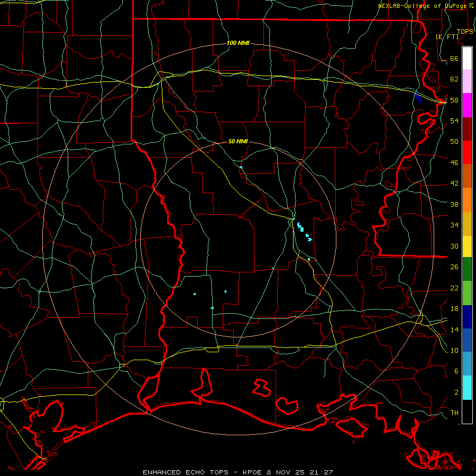This screenshot has height=476, width=476.
Task: Click the '100 NMI' range ring label
Action: [238, 43]
